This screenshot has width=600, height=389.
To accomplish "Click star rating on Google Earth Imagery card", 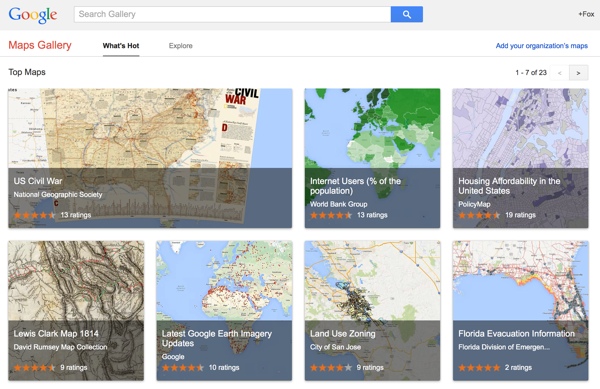I will pyautogui.click(x=183, y=368).
